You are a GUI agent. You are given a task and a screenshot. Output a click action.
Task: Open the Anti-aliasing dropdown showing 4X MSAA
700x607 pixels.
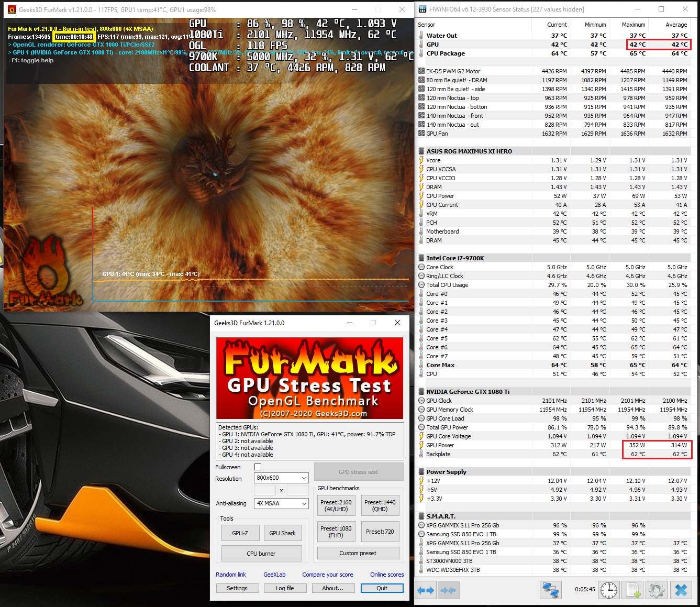(281, 503)
